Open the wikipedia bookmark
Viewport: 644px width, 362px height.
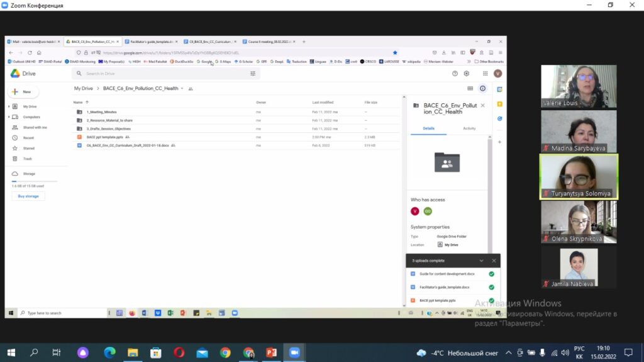411,62
